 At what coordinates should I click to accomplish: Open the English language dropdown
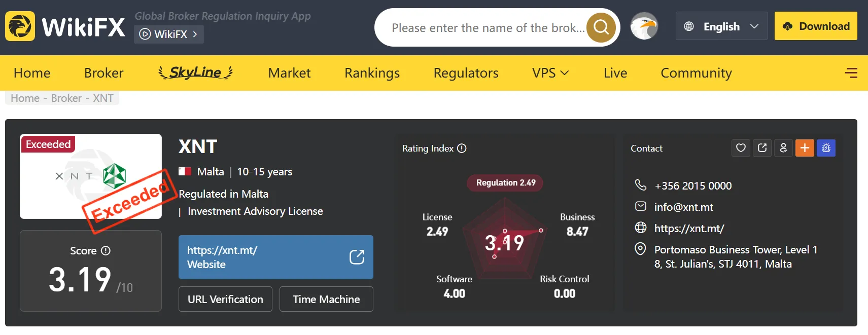721,26
